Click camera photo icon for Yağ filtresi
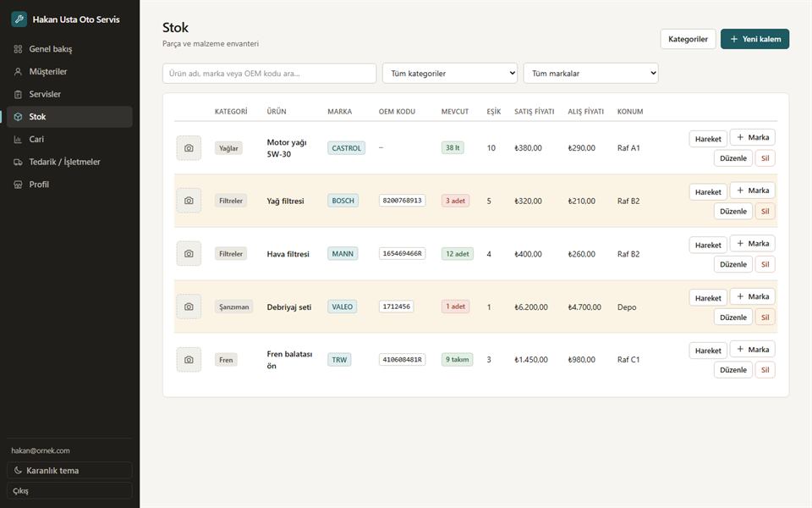This screenshot has height=508, width=812. 189,201
